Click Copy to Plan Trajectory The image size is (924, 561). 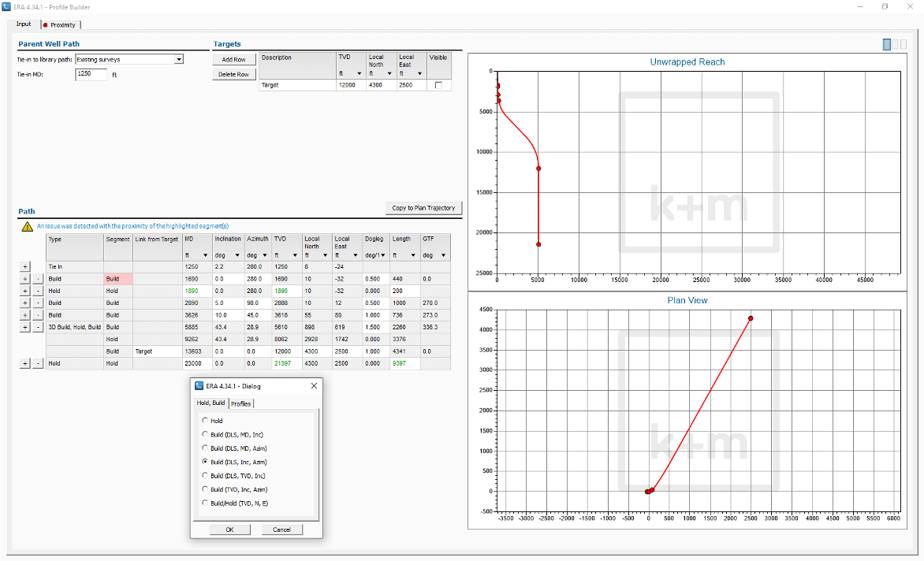pos(423,208)
